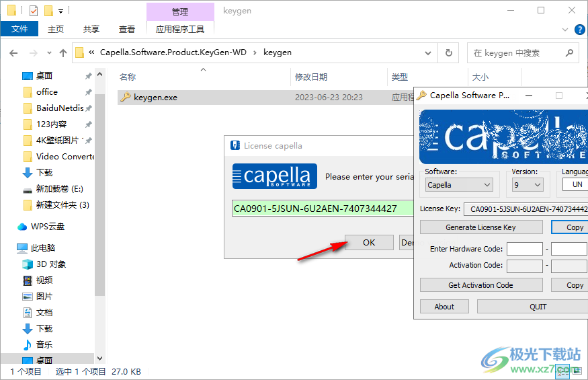Open 4K壁纸图片 folder in sidebar
588x380 pixels.
[x=57, y=141]
